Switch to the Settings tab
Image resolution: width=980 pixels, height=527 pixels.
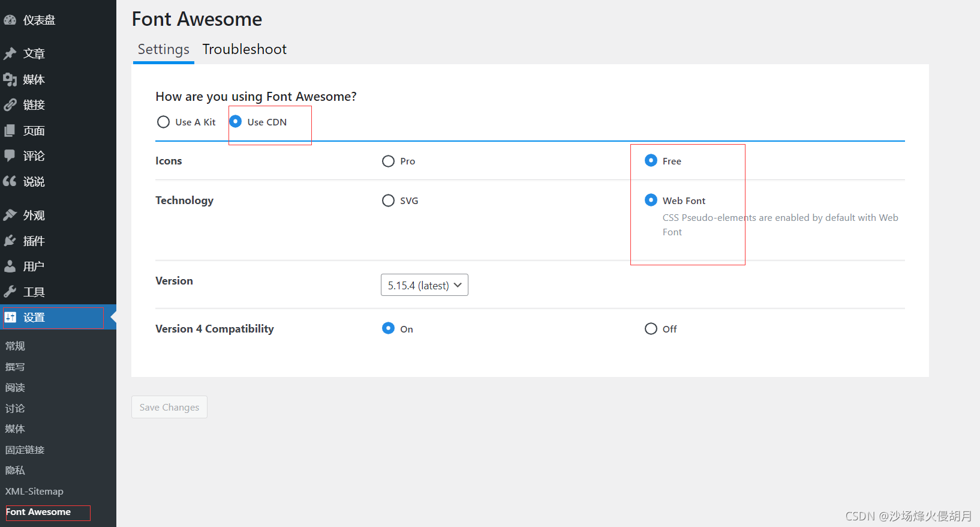(x=164, y=49)
